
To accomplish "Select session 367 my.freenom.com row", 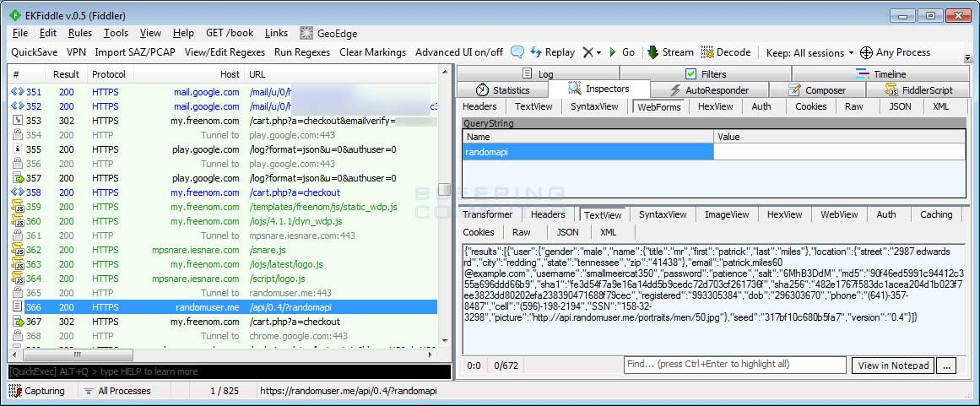I will pos(223,322).
